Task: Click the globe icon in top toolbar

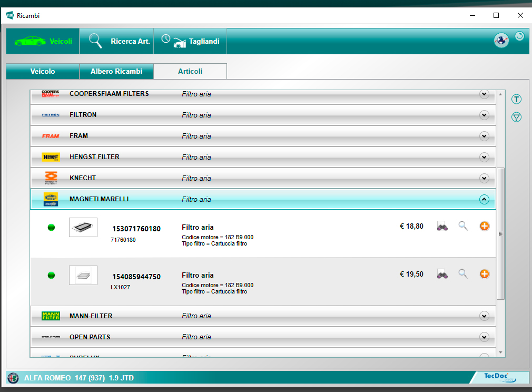Action: [501, 41]
